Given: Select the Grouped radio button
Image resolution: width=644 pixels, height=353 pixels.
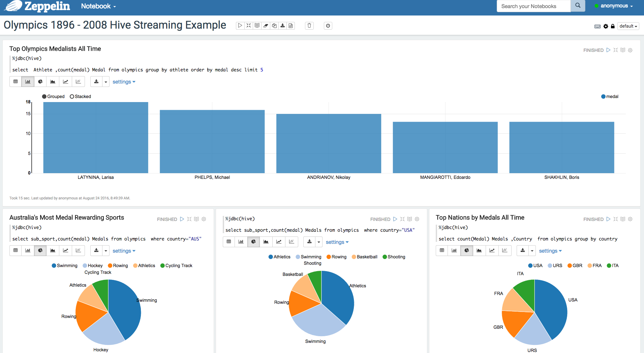Looking at the screenshot, I should [x=44, y=96].
